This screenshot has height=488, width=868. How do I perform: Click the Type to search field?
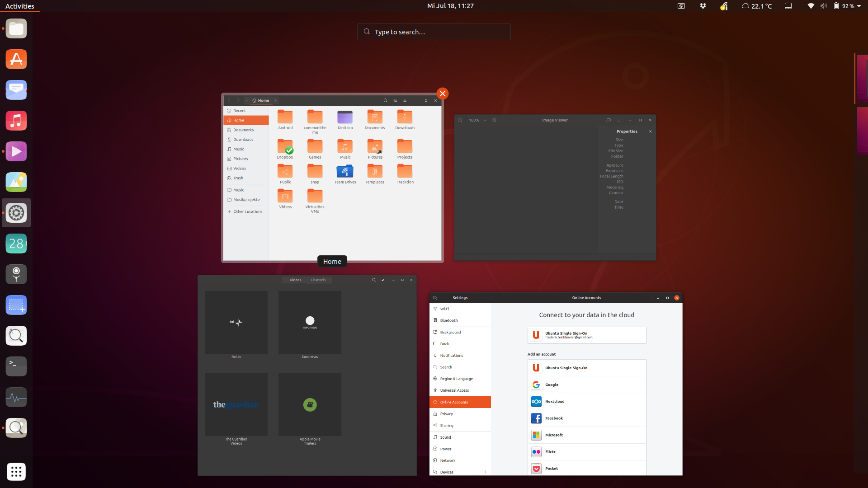pyautogui.click(x=434, y=32)
